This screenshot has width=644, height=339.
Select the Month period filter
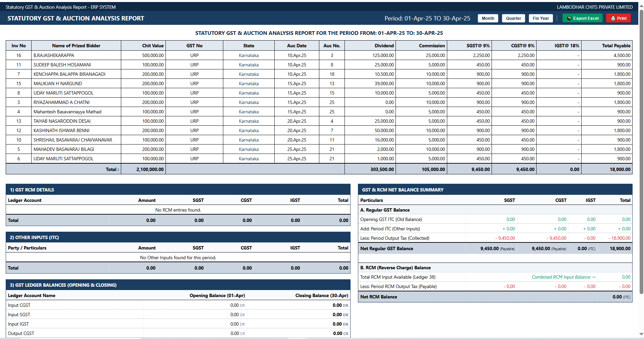(x=488, y=18)
